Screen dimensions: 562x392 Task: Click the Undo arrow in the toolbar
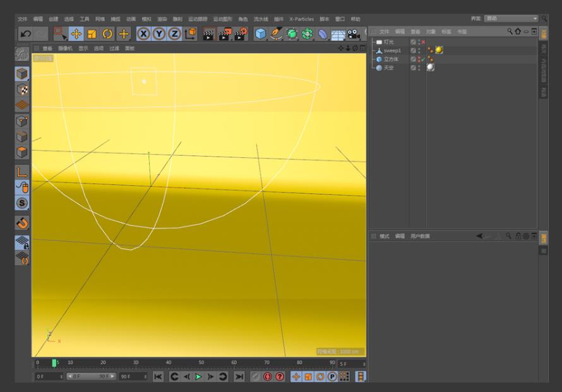pyautogui.click(x=25, y=33)
